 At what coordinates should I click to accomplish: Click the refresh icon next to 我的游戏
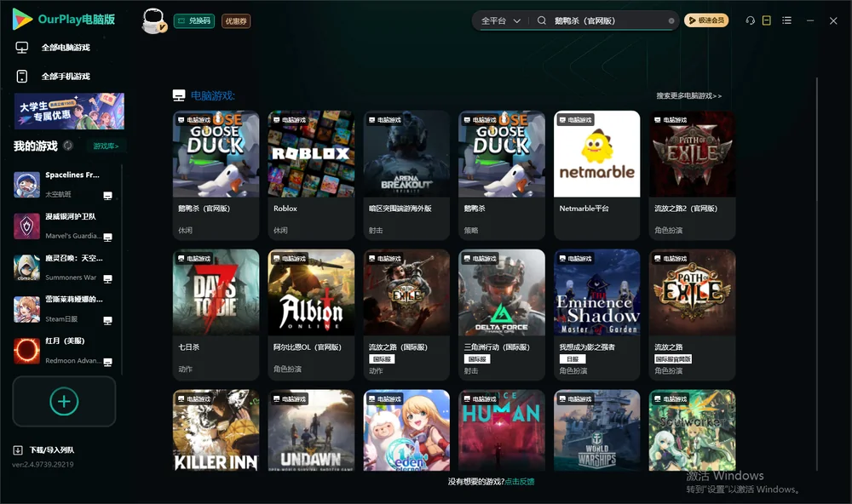pyautogui.click(x=68, y=146)
